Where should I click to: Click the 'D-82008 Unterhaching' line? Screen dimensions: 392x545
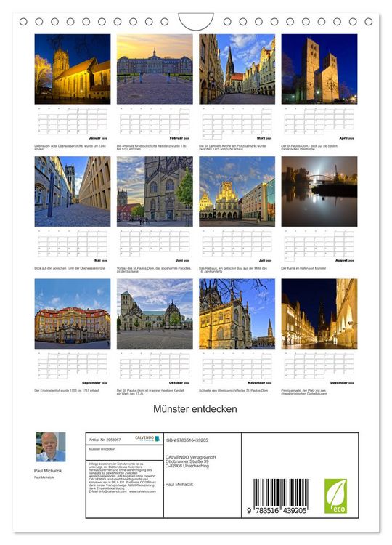pos(187,466)
